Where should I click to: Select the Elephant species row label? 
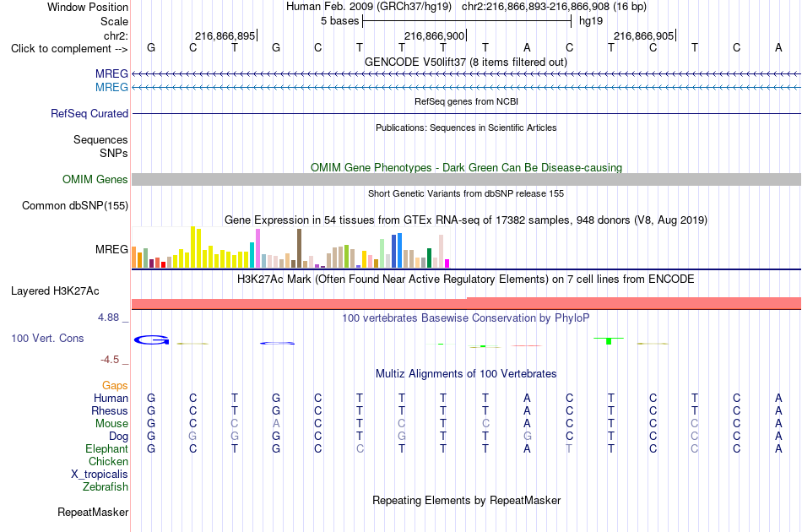[106, 448]
